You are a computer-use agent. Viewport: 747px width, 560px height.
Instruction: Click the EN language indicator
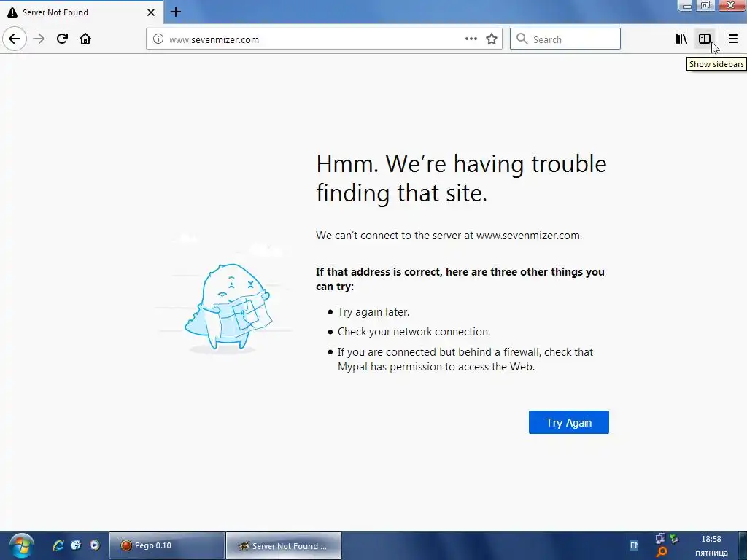(x=634, y=545)
